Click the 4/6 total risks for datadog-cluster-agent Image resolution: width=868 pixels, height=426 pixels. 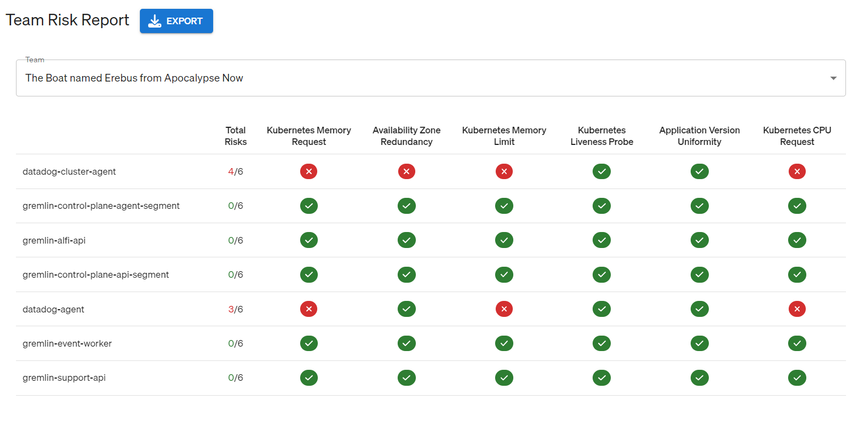click(x=236, y=171)
